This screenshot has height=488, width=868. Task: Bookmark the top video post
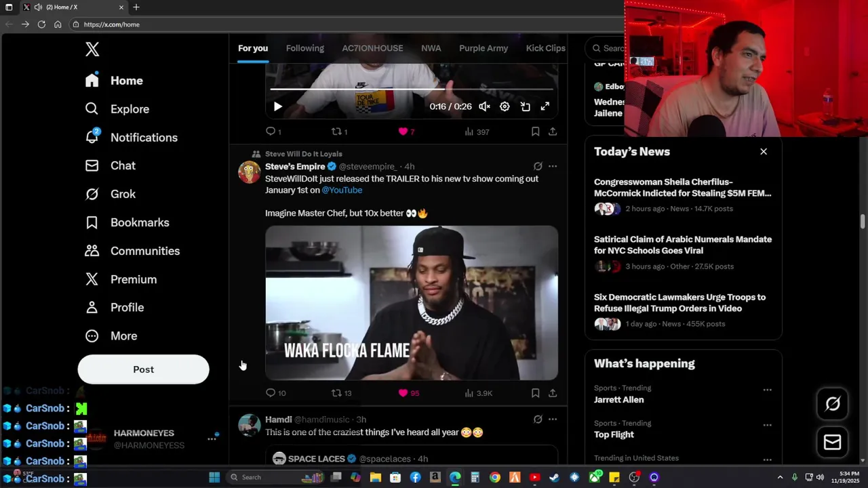coord(535,131)
